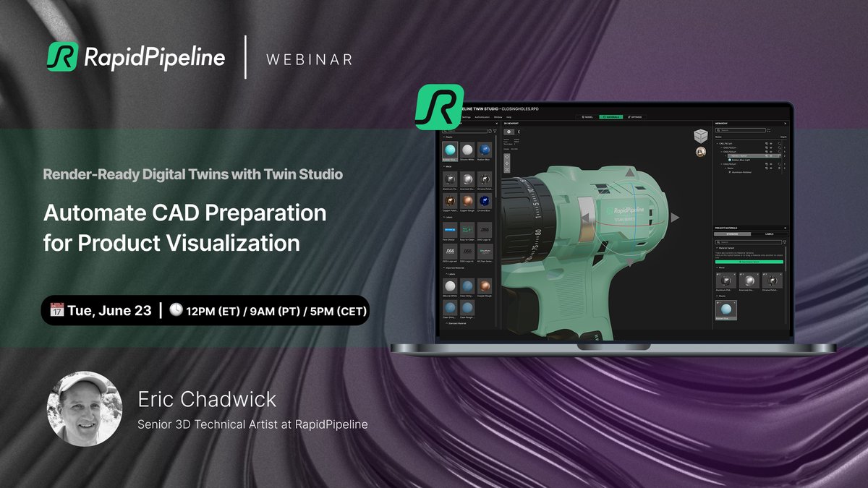
Task: Switch to the OPTIMIZE tab
Action: (634, 117)
